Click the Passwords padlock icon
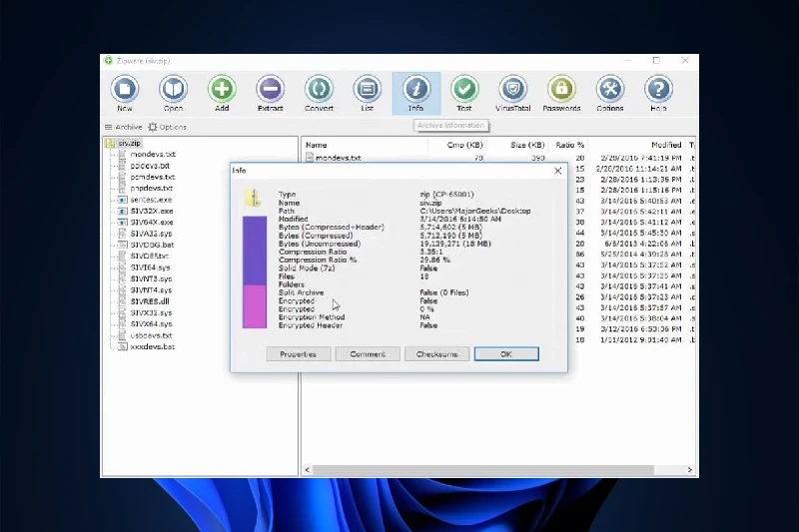Image resolution: width=799 pixels, height=532 pixels. [561, 89]
